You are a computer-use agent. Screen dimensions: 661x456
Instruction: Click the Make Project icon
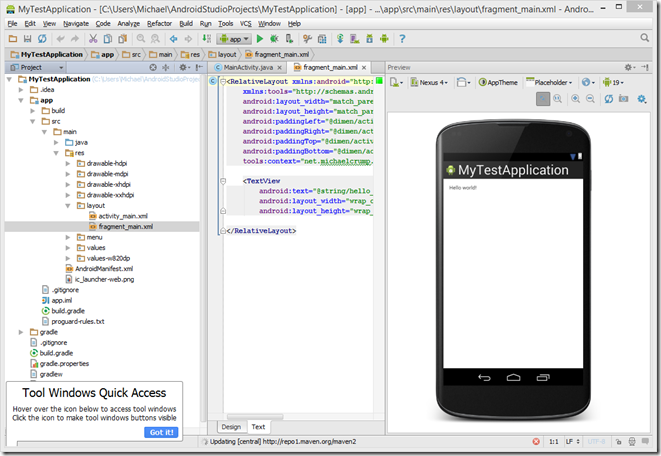click(x=207, y=39)
